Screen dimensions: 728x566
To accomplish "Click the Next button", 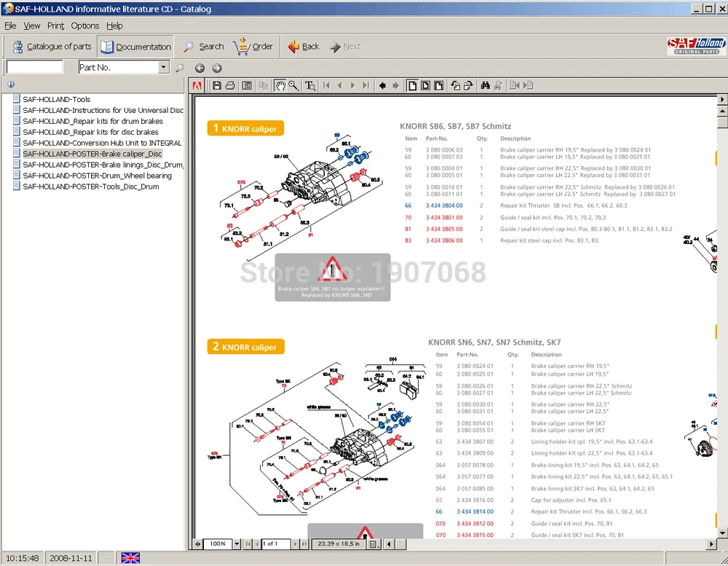I will pyautogui.click(x=345, y=47).
